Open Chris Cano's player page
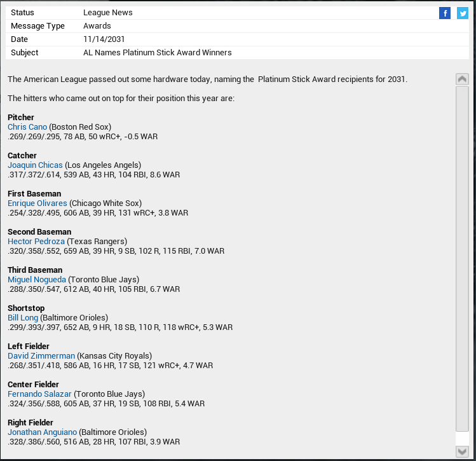 tap(27, 127)
